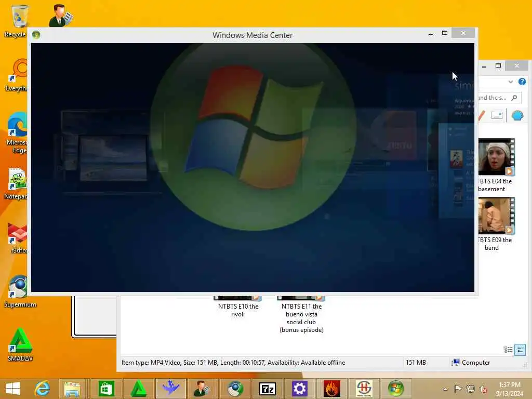This screenshot has height=399, width=532.
Task: Open 7-Zip from the taskbar
Action: point(268,389)
